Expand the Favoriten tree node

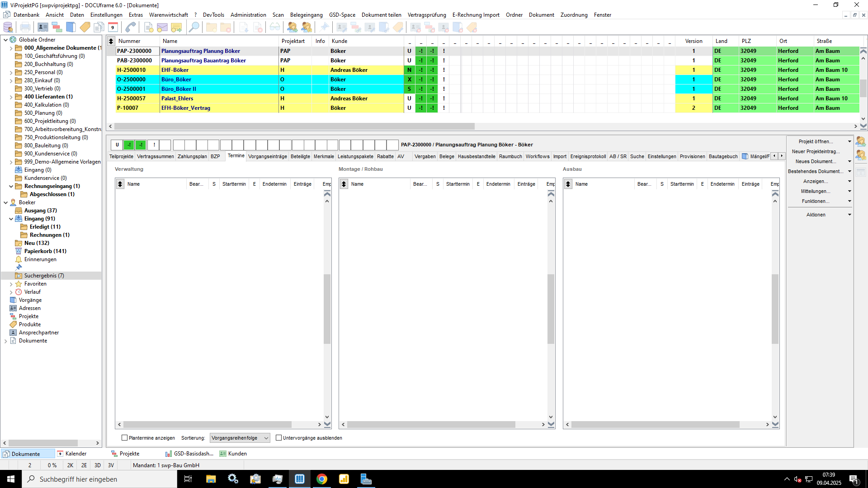11,284
